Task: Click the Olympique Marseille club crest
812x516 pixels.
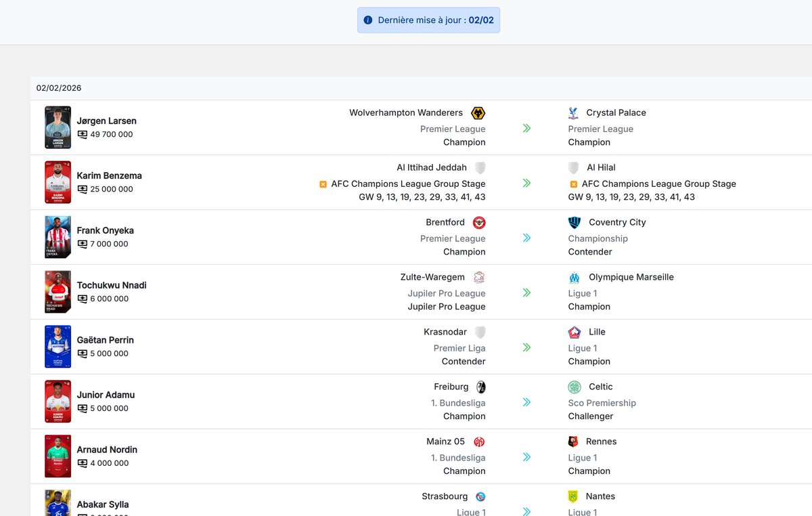Action: 574,278
